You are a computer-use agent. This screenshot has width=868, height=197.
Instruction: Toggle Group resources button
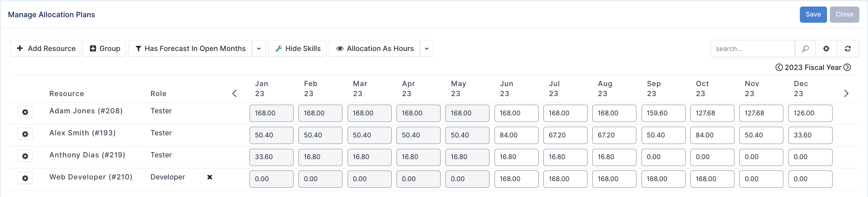point(105,49)
